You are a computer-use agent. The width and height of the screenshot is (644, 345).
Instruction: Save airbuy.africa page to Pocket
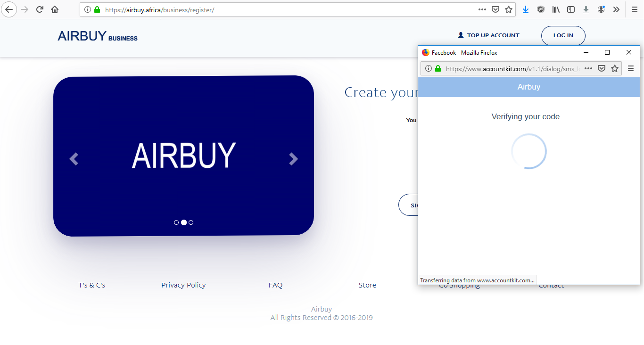click(495, 9)
